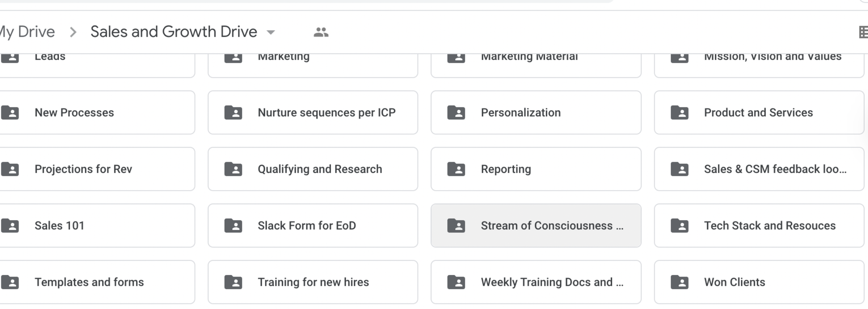Screen dimensions: 868x309
Task: Click the shared people icon beside folder title
Action: pyautogui.click(x=321, y=32)
